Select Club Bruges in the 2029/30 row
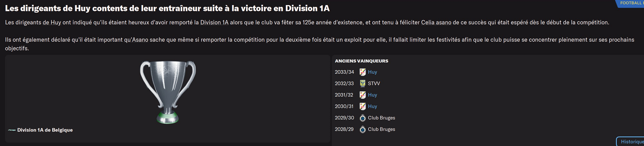 click(x=381, y=118)
